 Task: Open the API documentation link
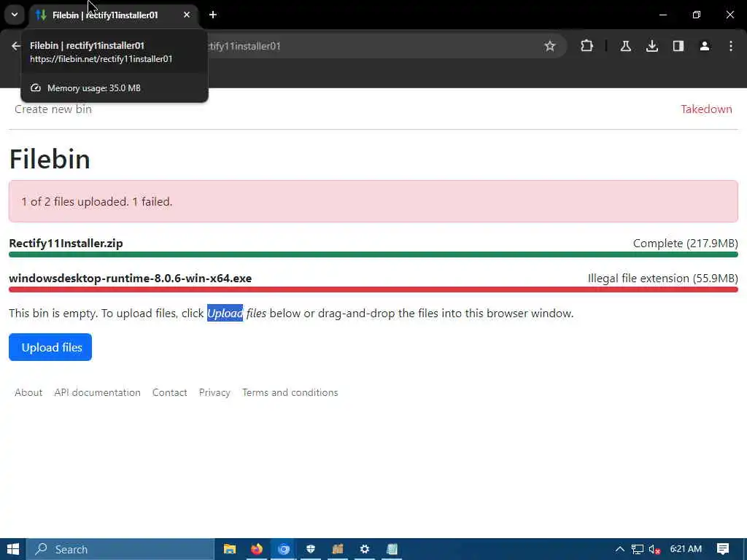(x=97, y=392)
